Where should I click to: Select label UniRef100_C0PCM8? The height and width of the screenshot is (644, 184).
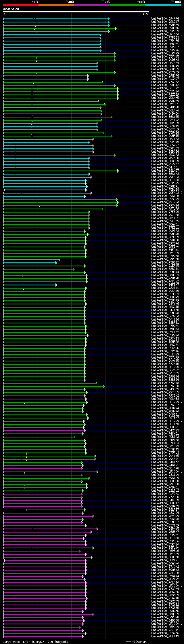click(165, 260)
